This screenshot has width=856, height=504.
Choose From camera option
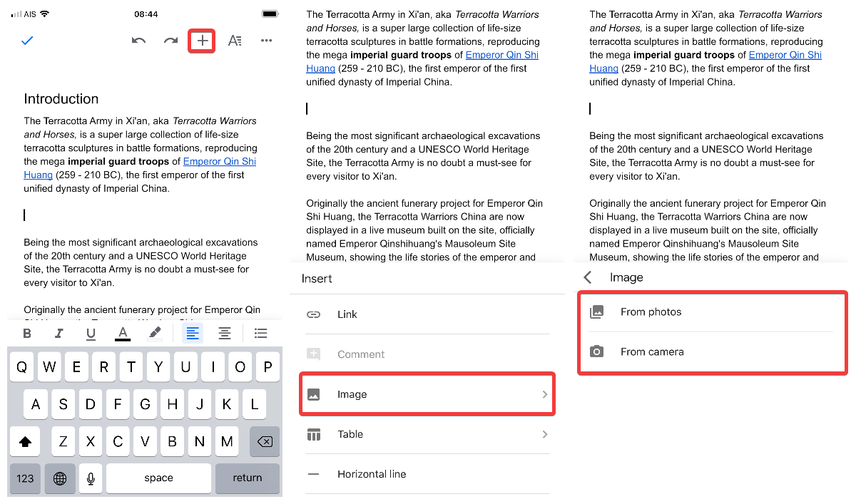tap(711, 351)
